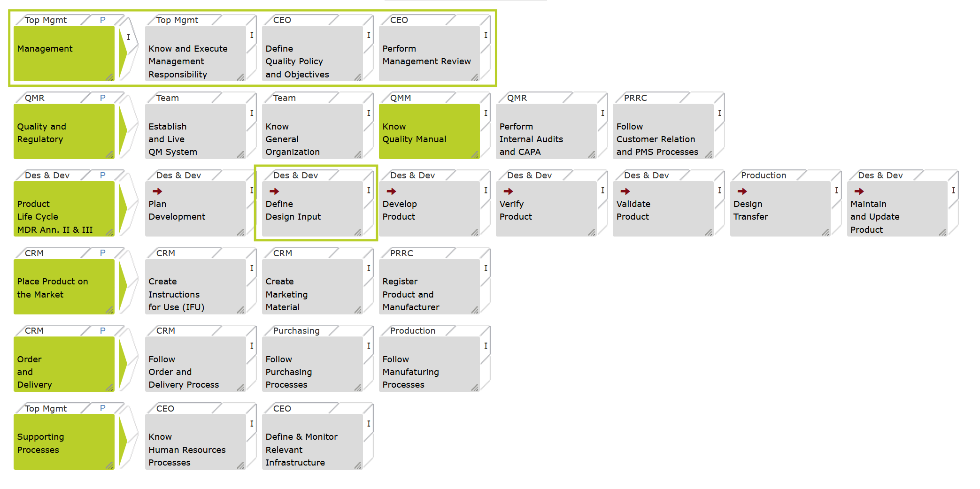Click the red arrow in Plan Development
This screenshot has width=980, height=489.
point(157,191)
